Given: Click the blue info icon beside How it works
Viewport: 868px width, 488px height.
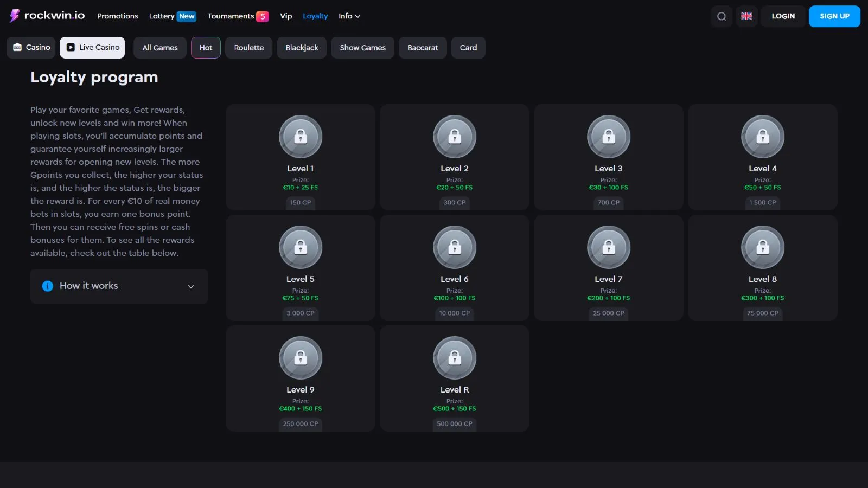Looking at the screenshot, I should [x=48, y=286].
